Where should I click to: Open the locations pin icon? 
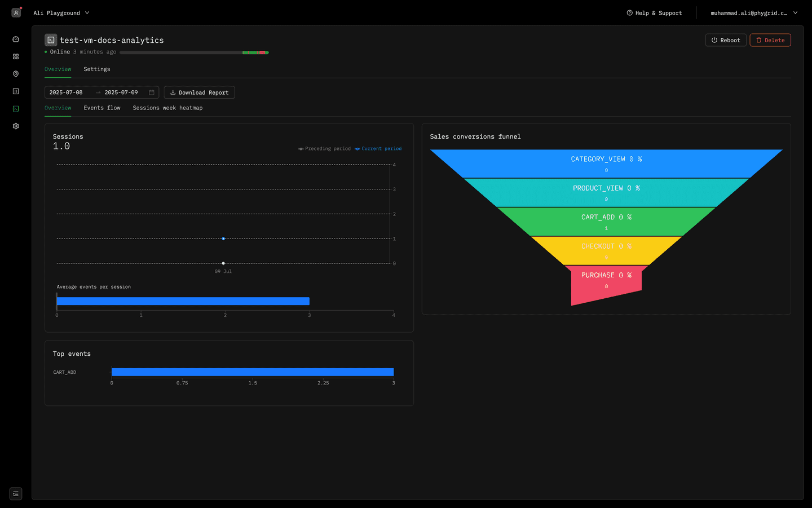pyautogui.click(x=16, y=73)
